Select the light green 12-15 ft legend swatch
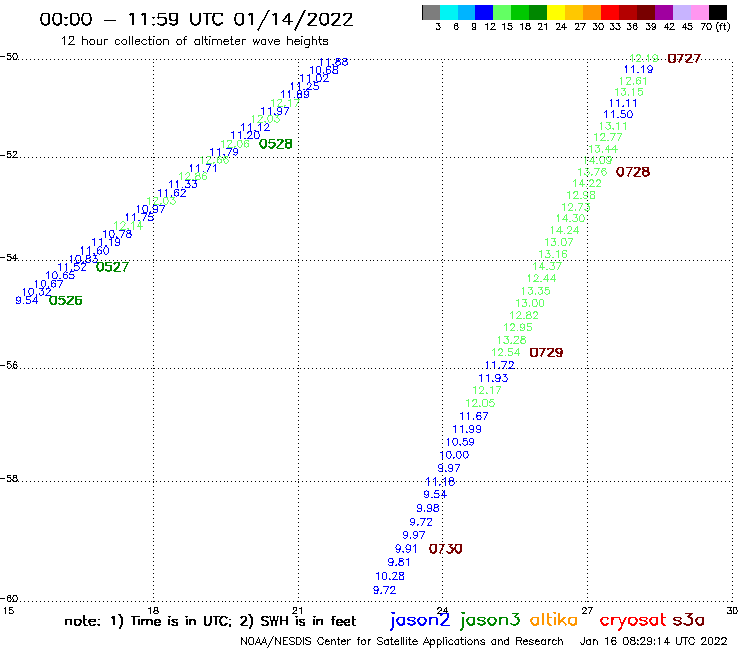This screenshot has width=740, height=650. [502, 12]
